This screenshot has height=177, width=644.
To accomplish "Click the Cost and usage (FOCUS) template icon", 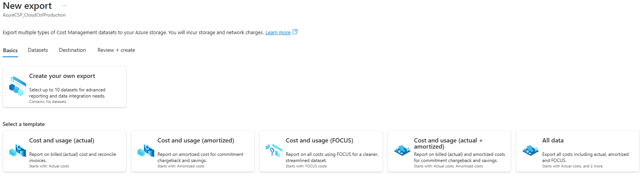I will tap(274, 150).
